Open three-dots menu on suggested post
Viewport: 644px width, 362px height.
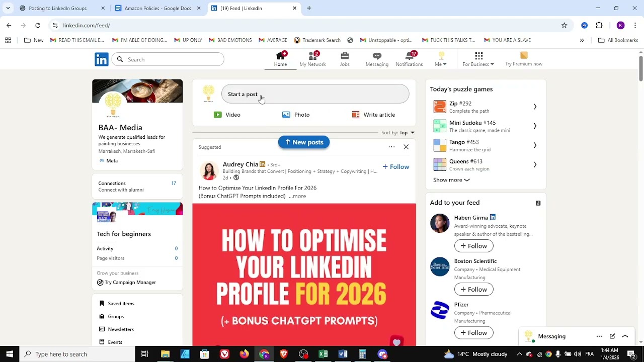click(391, 147)
